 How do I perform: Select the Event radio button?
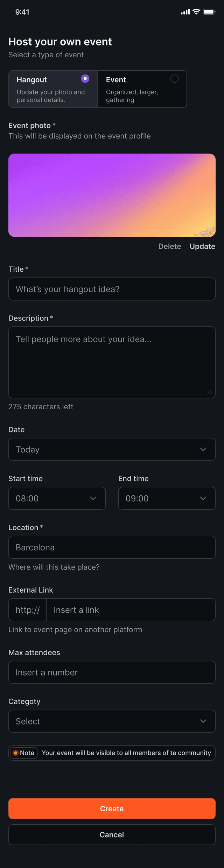(174, 79)
